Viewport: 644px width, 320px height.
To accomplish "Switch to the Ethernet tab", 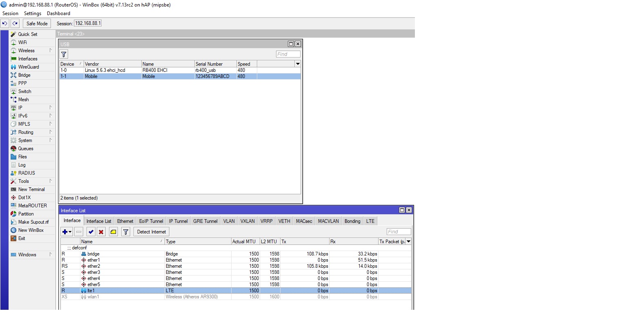I will tap(125, 221).
